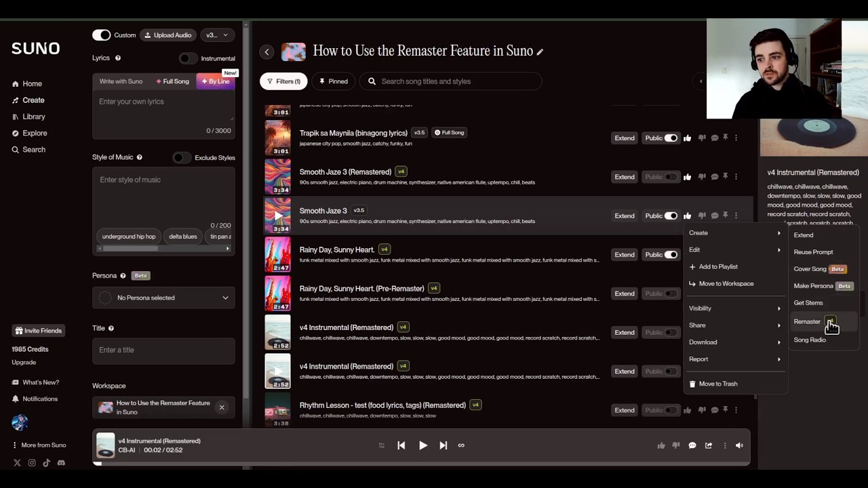Expand the Share submenu in the context menu

tap(736, 325)
